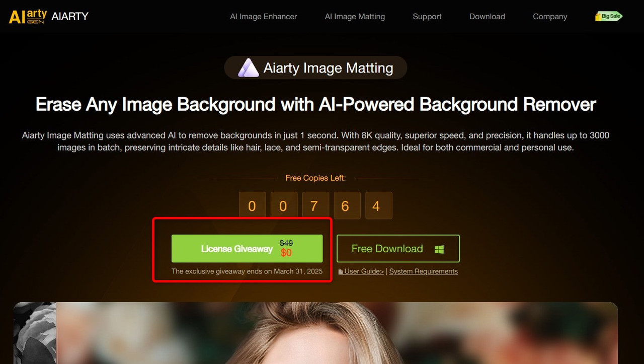This screenshot has width=644, height=364.
Task: Open the System Requirements link
Action: (424, 271)
